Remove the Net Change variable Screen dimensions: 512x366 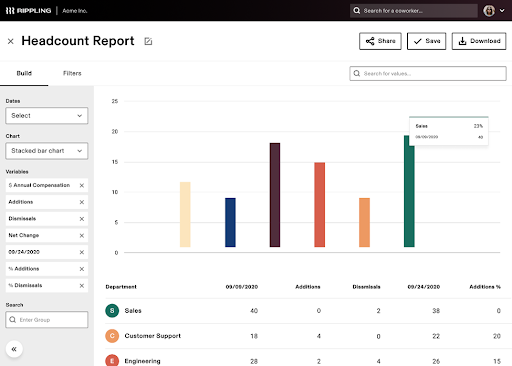pos(82,236)
